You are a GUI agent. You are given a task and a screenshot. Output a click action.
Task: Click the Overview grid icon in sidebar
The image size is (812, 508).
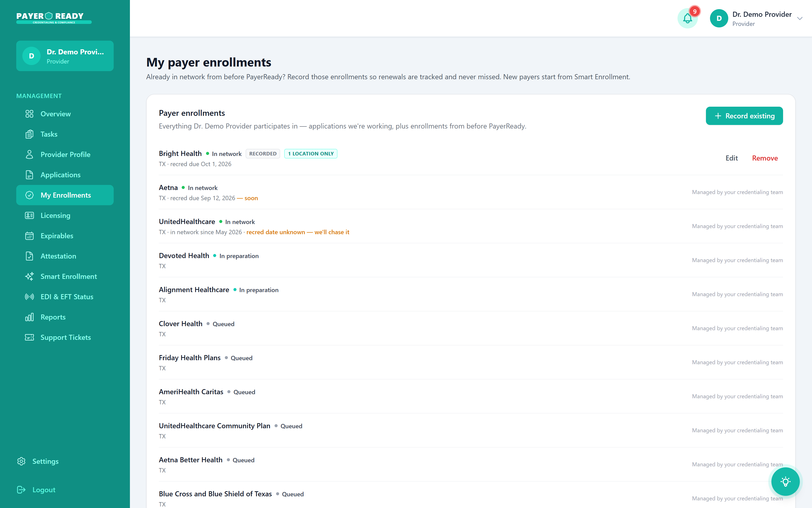tap(29, 114)
